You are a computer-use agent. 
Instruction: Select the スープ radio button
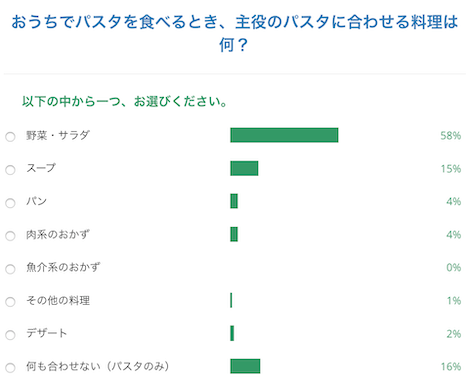coord(10,170)
